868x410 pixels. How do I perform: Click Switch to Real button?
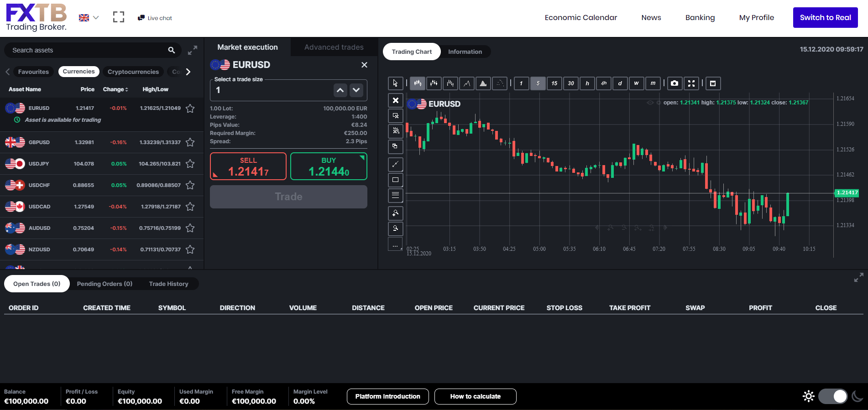(x=825, y=17)
